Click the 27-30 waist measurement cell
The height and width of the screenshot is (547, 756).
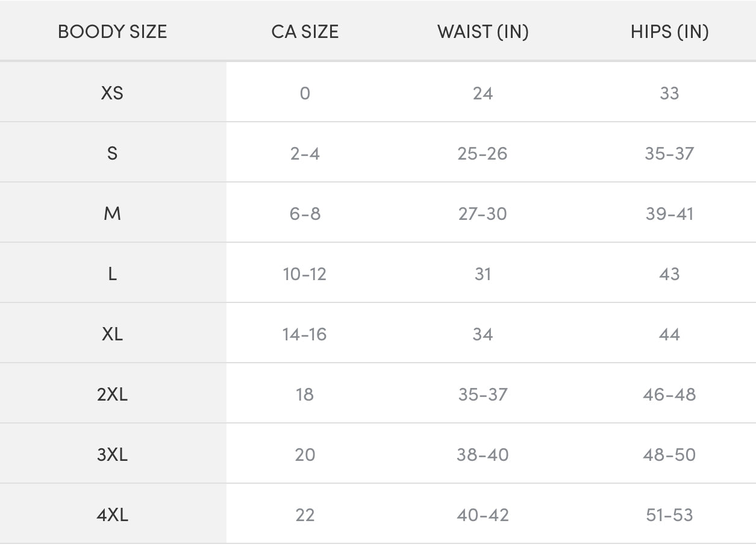483,214
